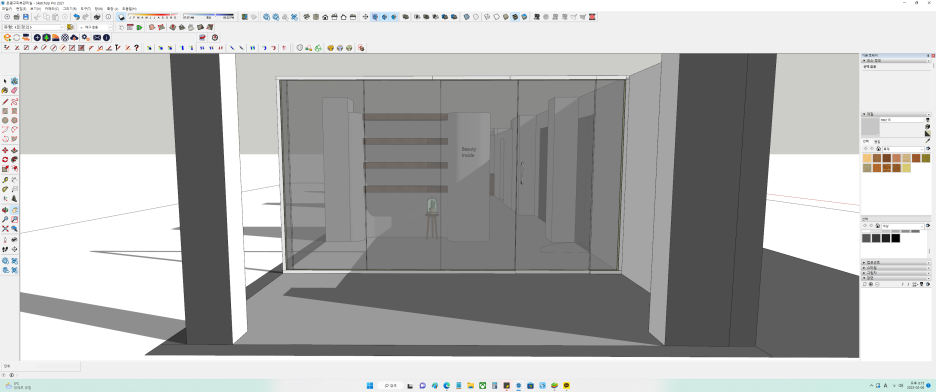
Task: Switch to the 편집 tab in Materials
Action: point(878,141)
